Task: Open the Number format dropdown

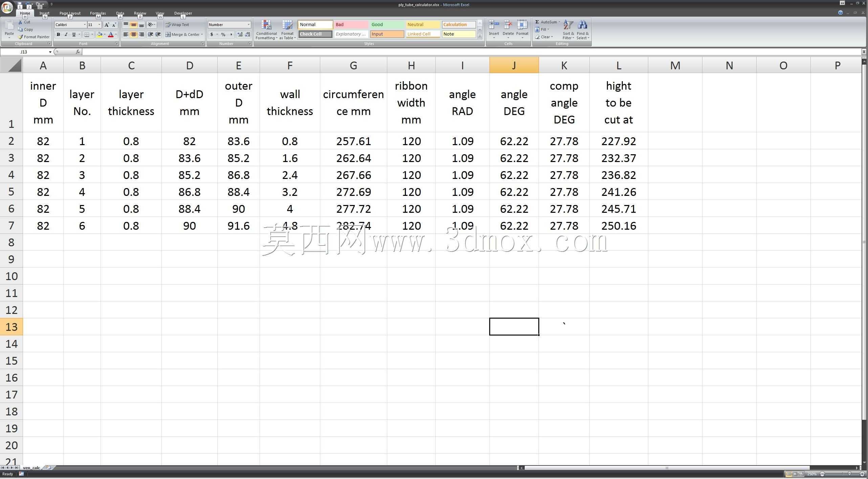Action: pyautogui.click(x=248, y=25)
